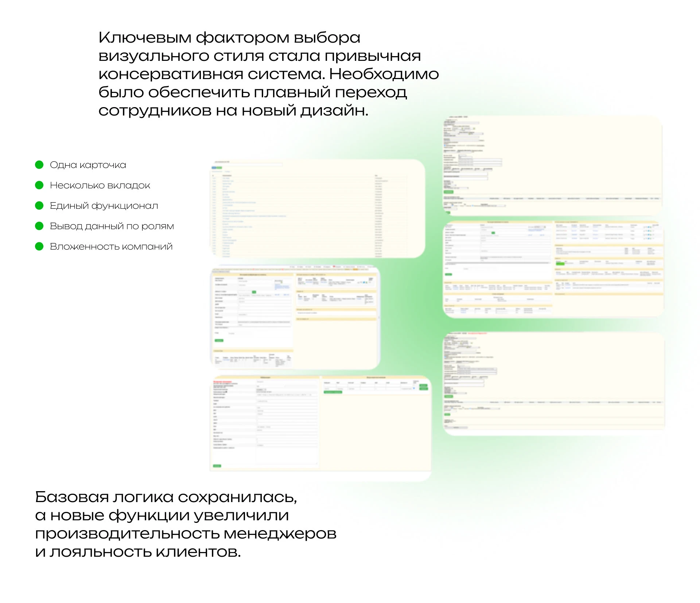Open the blurred table list screenshot thumbnail
The width and height of the screenshot is (700, 603).
pyautogui.click(x=317, y=209)
